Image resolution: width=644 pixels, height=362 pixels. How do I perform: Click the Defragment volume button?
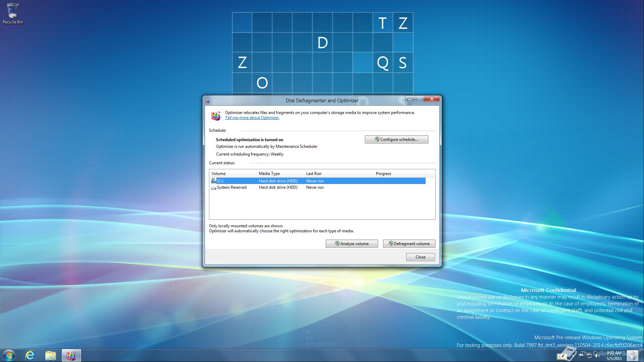[409, 244]
